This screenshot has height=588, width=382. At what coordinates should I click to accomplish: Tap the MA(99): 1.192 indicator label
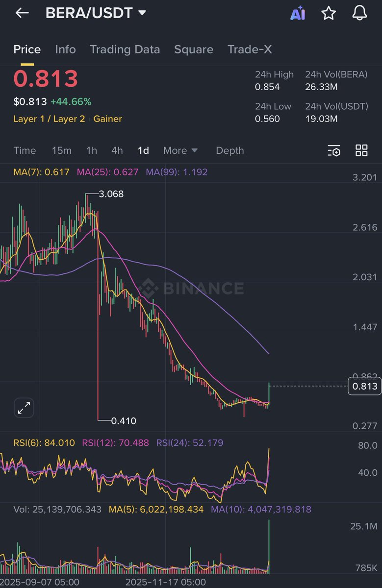pyautogui.click(x=177, y=172)
